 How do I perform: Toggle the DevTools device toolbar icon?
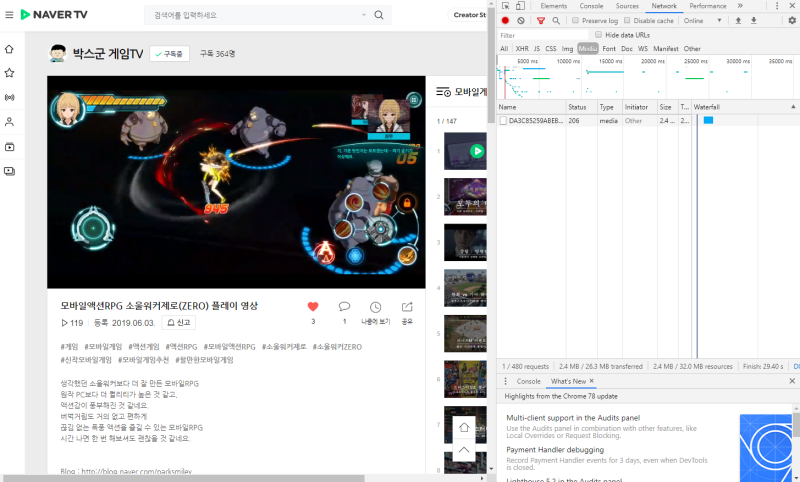520,6
